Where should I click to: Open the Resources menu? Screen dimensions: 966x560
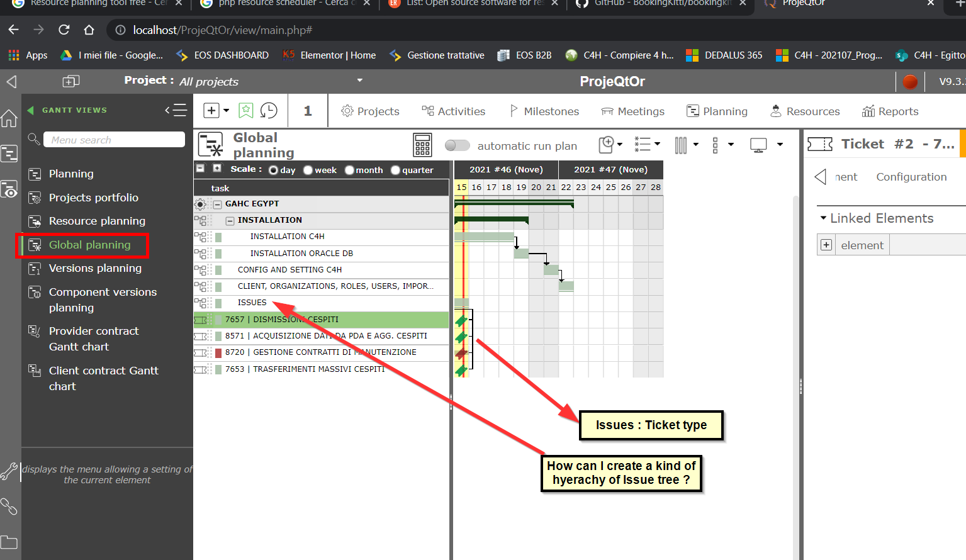[805, 111]
